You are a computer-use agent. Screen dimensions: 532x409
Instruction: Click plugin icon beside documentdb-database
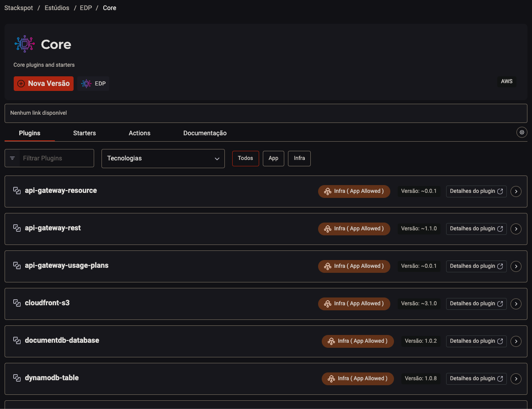point(16,340)
